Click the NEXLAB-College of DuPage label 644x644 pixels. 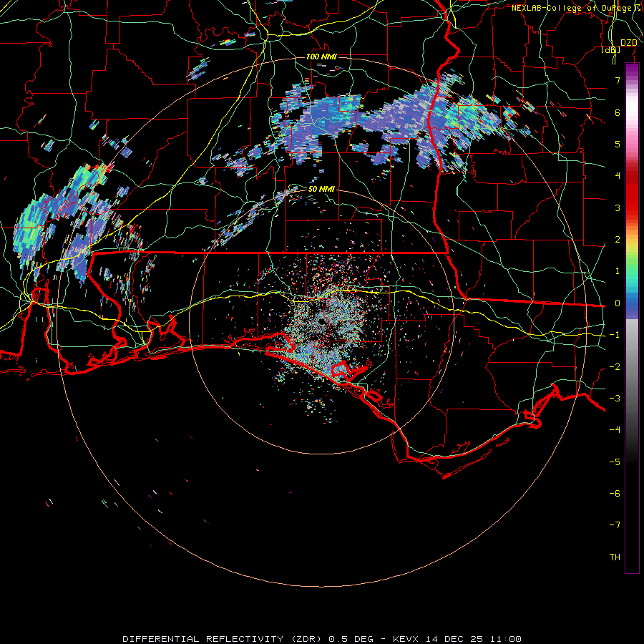click(574, 8)
